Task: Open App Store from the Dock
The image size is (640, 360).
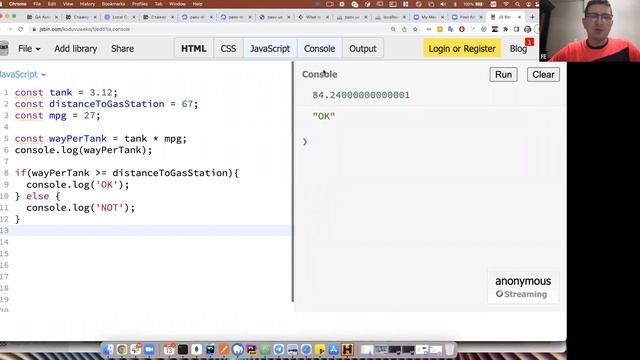Action: (x=333, y=349)
